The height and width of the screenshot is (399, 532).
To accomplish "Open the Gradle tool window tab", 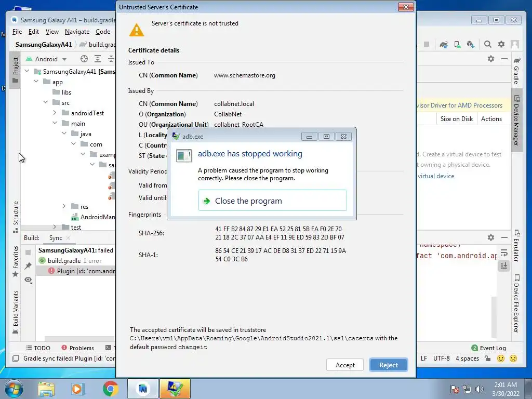I will [516, 71].
